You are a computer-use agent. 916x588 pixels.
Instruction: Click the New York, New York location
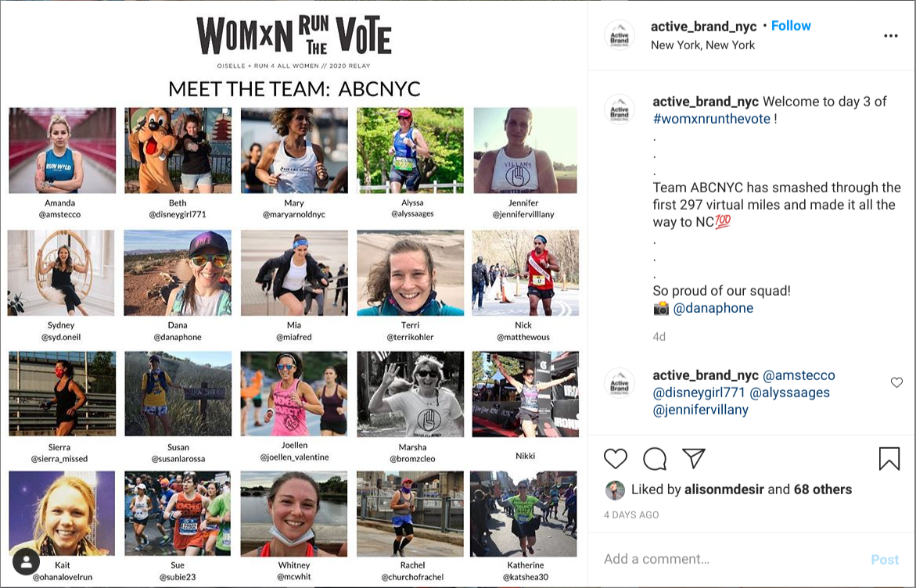(x=702, y=45)
